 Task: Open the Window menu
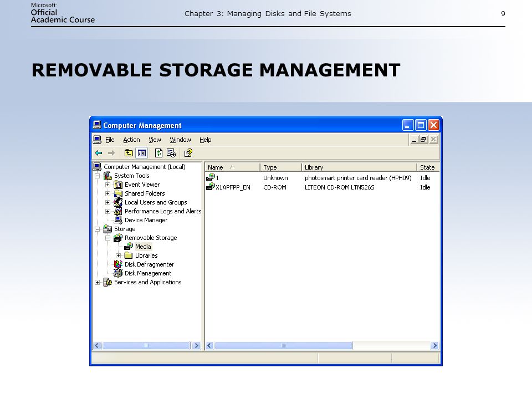coord(180,140)
